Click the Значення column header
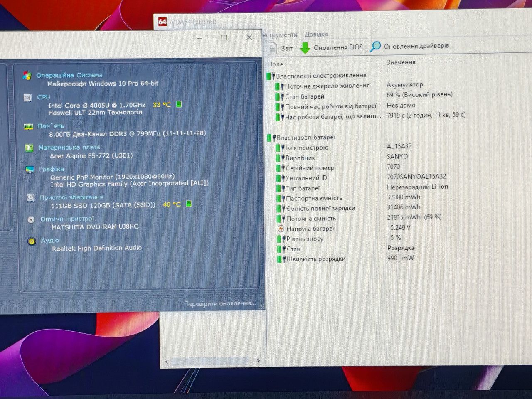Viewport: 532px width, 399px height. click(401, 62)
